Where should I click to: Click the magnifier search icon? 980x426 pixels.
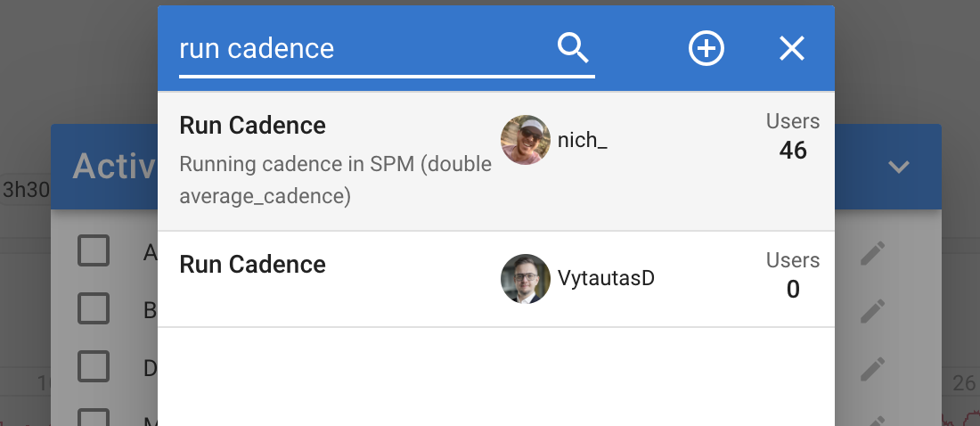click(573, 48)
